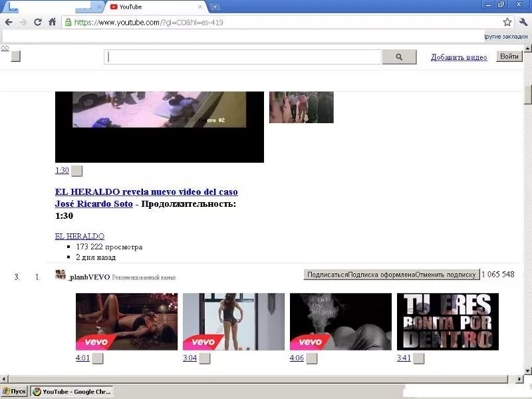Close the YouTube tab
The width and height of the screenshot is (532, 399).
click(200, 7)
